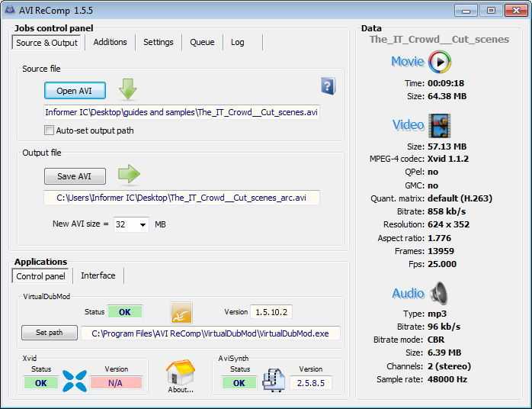
Task: Click the blue help book icon
Action: point(328,85)
